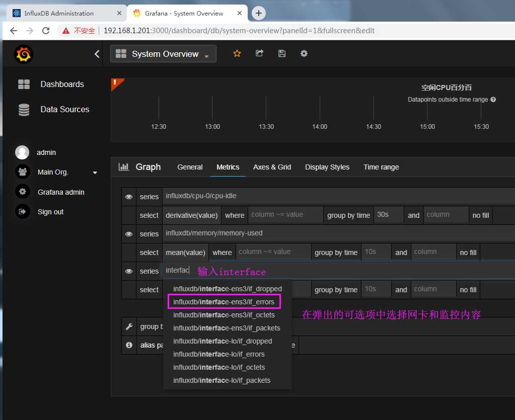Open the mean(value) select function
515x420 pixels.
[x=185, y=253]
